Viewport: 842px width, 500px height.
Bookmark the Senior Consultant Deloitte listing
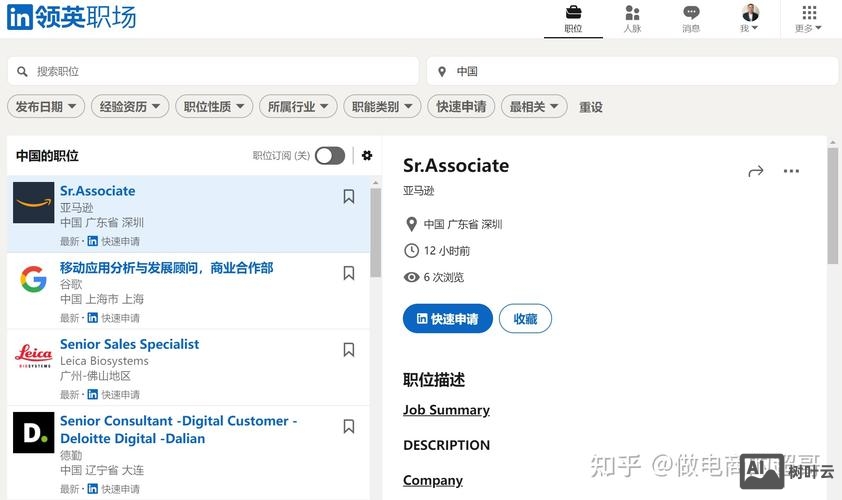pos(349,427)
